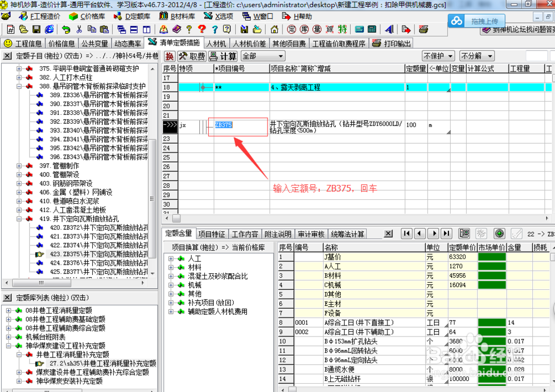Click the new project sheet icon

coord(10,29)
